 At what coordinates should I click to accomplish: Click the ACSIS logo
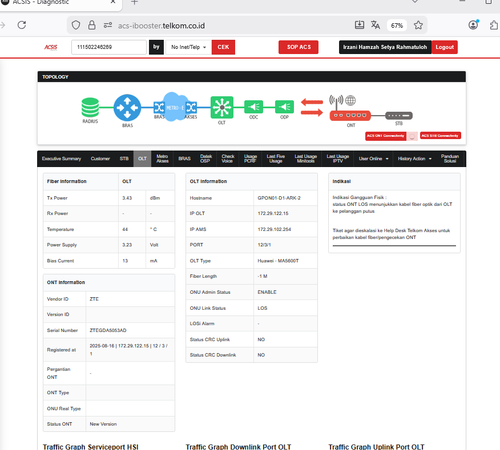point(51,47)
